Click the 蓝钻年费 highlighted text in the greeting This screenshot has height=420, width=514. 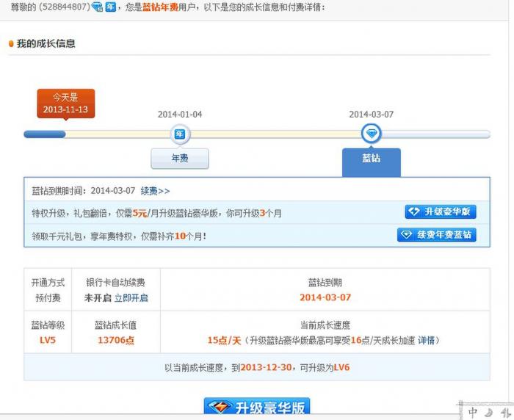click(160, 7)
